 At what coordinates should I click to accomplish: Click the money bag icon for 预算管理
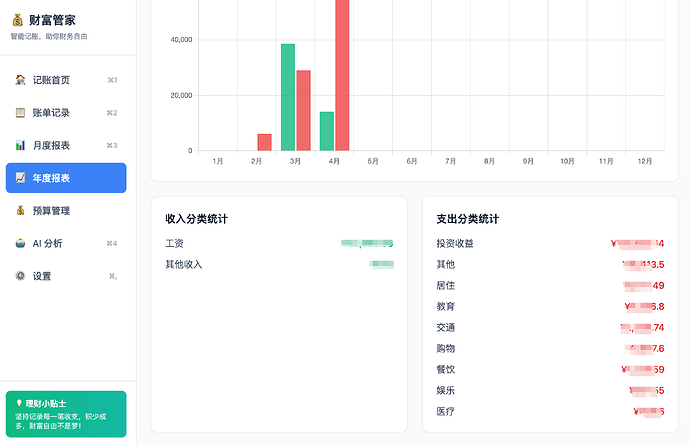tap(20, 210)
